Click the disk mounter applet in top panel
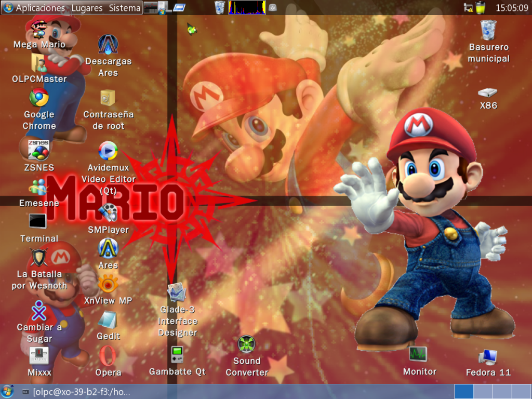532x399 pixels. pyautogui.click(x=273, y=7)
